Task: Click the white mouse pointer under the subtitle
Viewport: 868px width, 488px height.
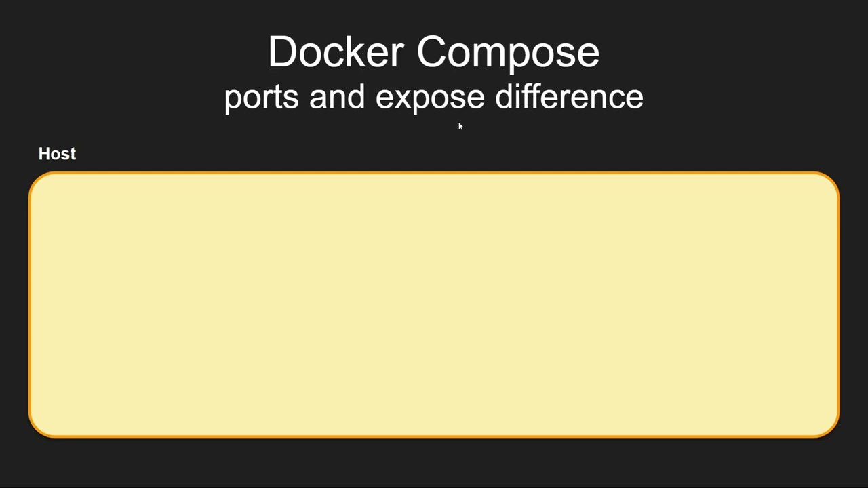Action: (x=460, y=127)
